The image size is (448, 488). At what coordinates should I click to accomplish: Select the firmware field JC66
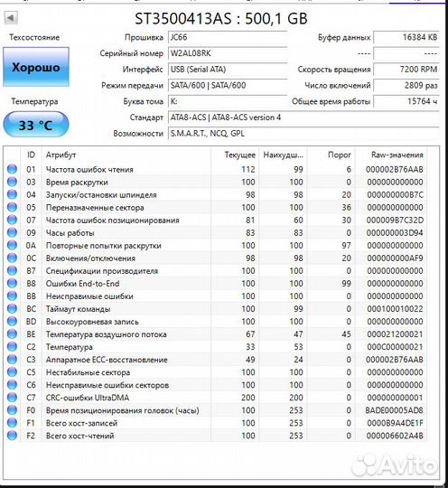pos(228,37)
